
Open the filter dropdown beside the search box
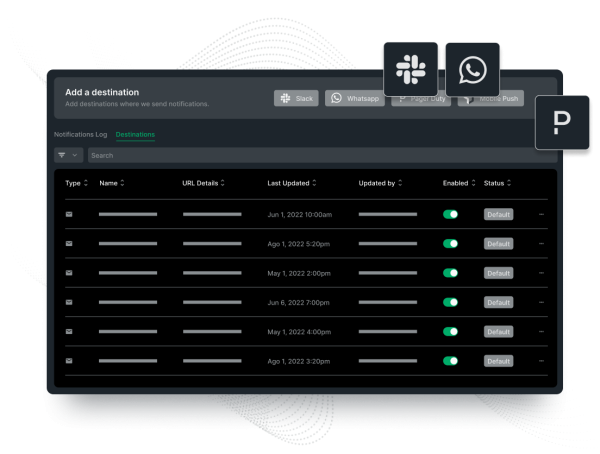[x=68, y=156]
